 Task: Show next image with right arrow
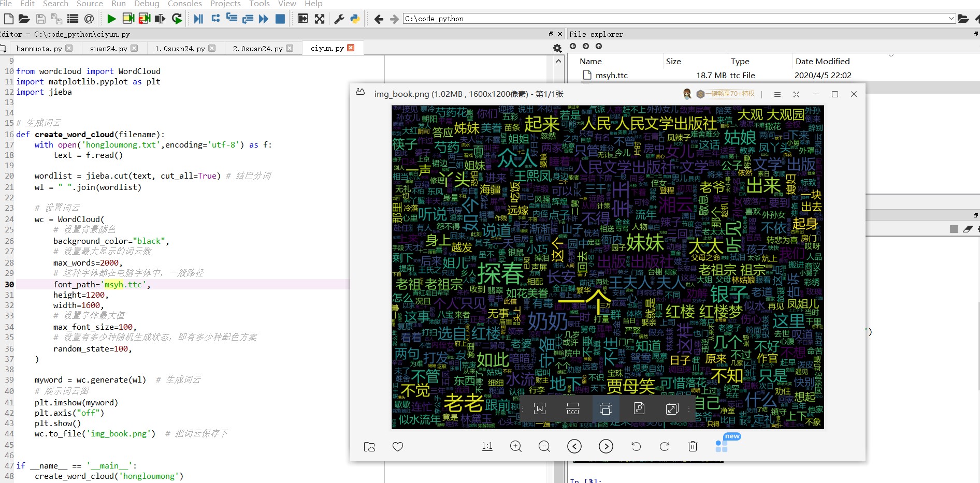coord(606,446)
